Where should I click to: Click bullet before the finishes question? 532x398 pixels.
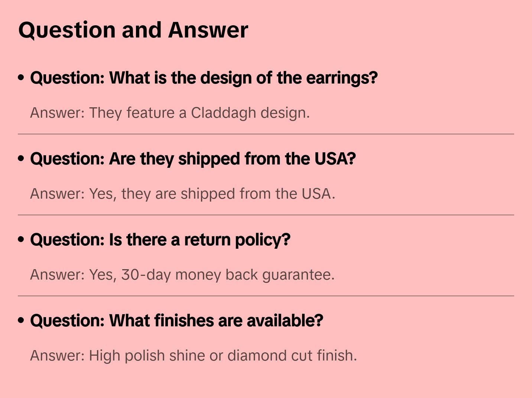21,320
